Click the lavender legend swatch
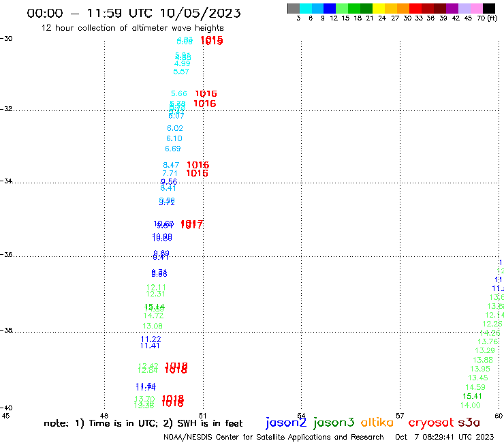The image size is (504, 443). coord(464,8)
